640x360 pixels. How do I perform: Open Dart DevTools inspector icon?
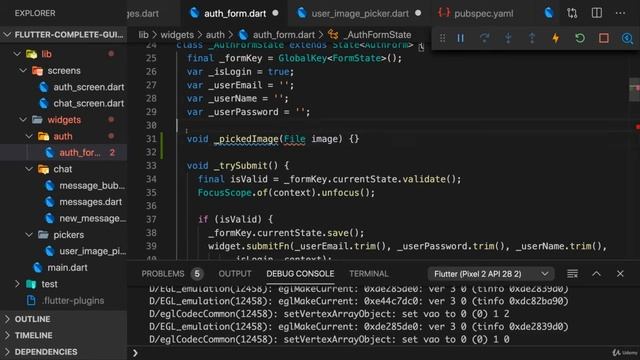[627, 38]
